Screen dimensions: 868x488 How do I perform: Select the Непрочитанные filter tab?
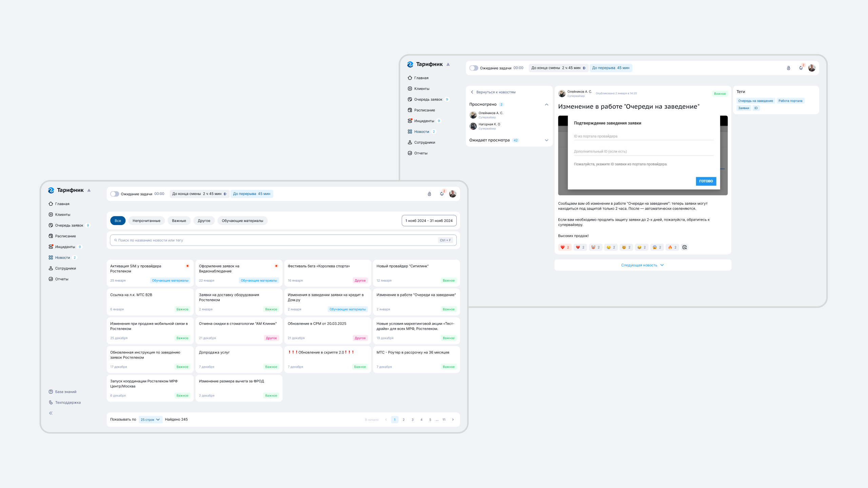(146, 221)
